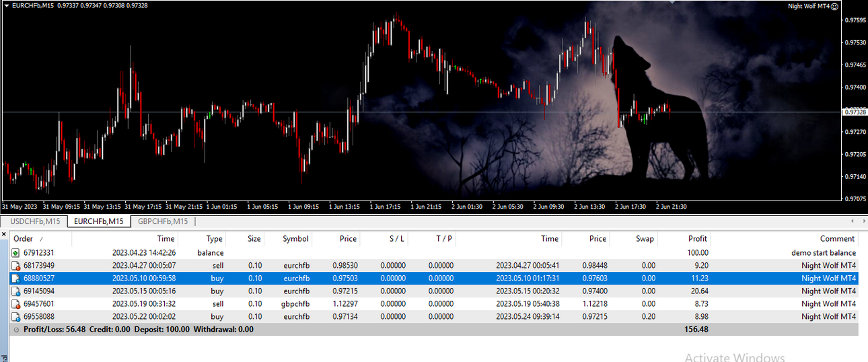Click the current price label 0.97328
868x362 pixels.
pos(855,112)
